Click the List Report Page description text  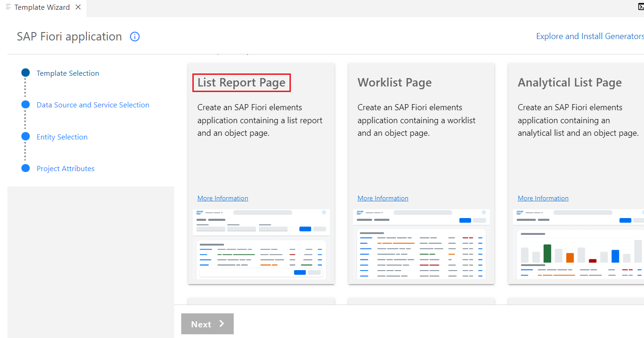click(260, 120)
